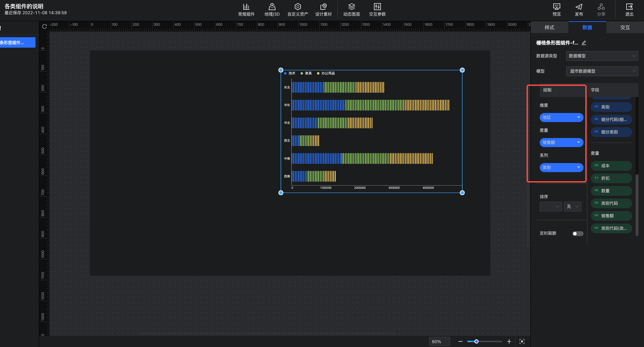Select the 销售额 field in fields list
Image resolution: width=644 pixels, height=347 pixels.
click(611, 216)
